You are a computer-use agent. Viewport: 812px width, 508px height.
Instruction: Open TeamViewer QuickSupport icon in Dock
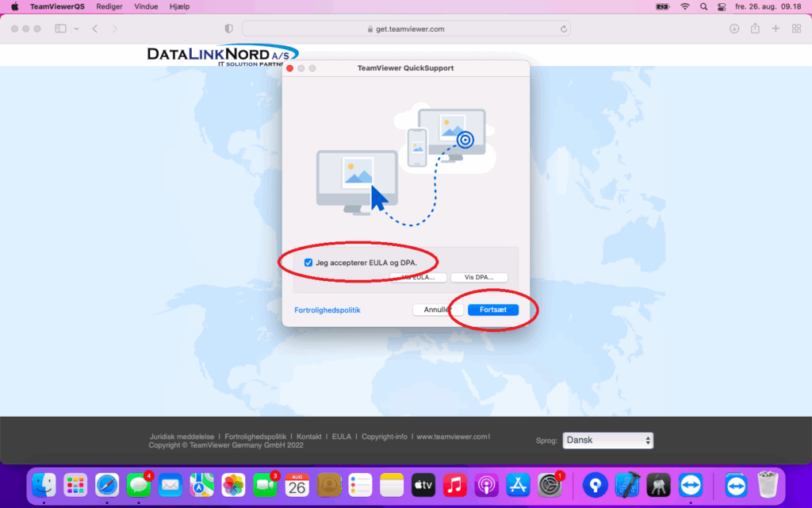click(691, 484)
